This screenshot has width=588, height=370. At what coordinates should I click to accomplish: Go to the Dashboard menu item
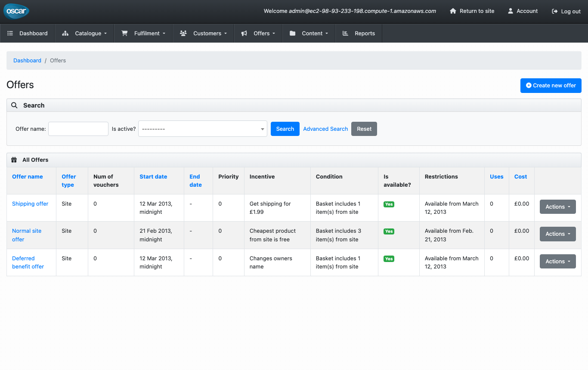pos(28,34)
